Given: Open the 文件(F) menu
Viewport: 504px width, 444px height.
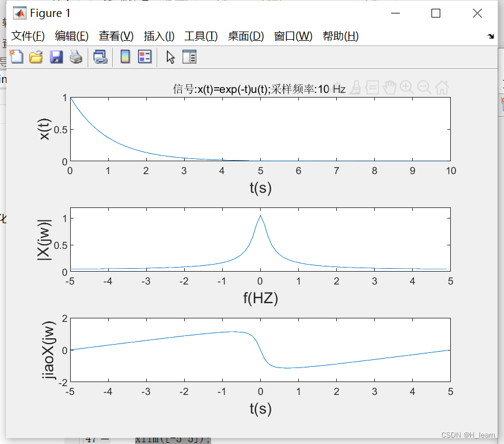Looking at the screenshot, I should pos(28,36).
